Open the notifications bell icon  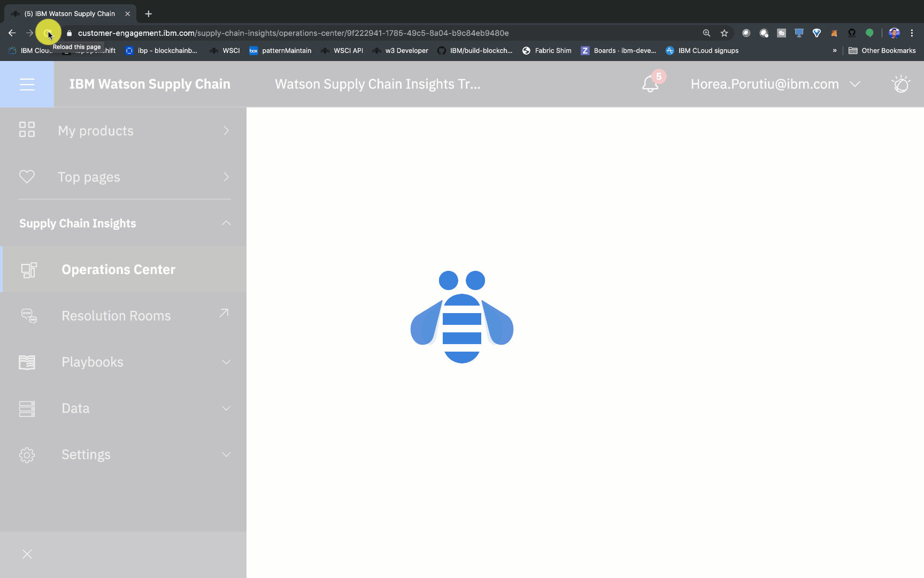click(650, 84)
